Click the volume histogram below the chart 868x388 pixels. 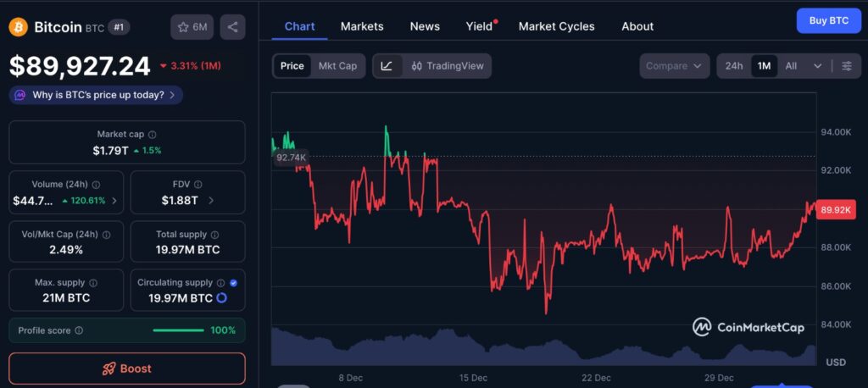543,347
